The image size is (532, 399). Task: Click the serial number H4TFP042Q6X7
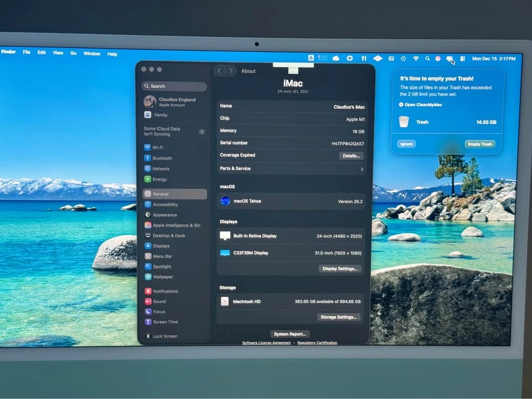point(348,144)
